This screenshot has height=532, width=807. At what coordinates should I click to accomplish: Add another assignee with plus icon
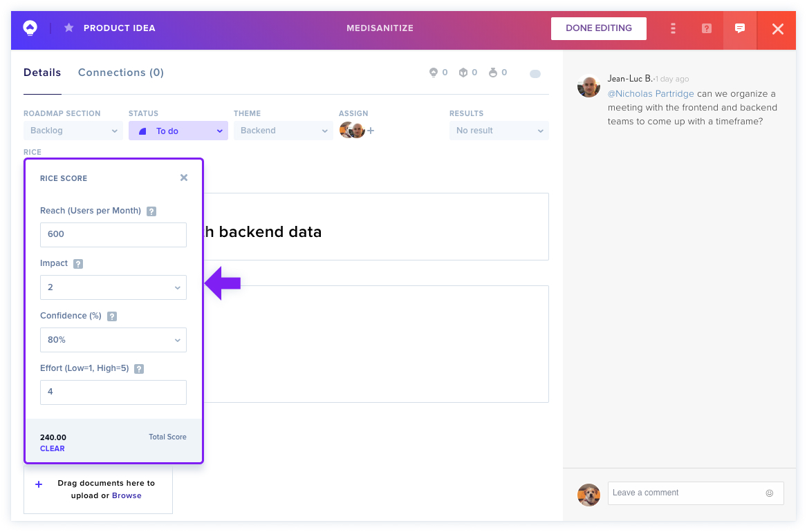click(x=371, y=131)
